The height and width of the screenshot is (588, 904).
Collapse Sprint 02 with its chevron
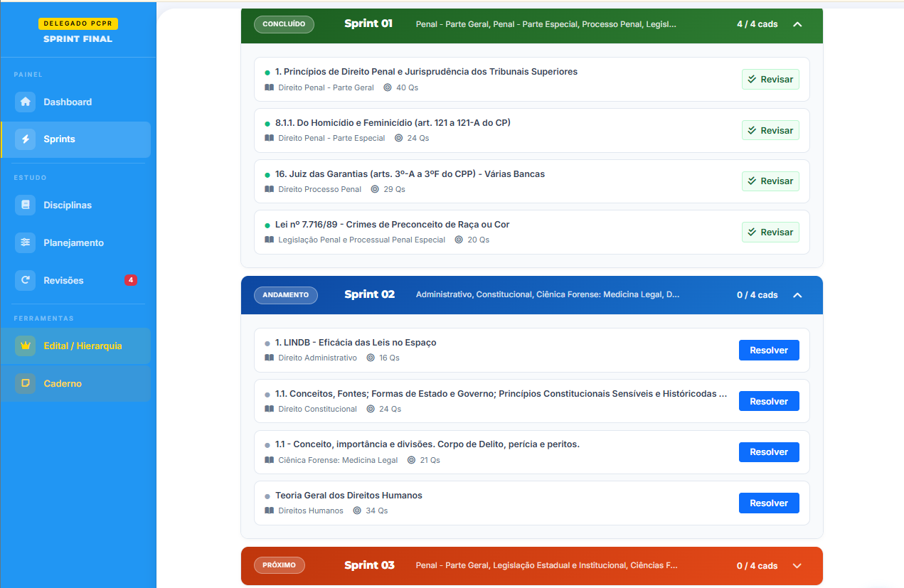click(797, 295)
